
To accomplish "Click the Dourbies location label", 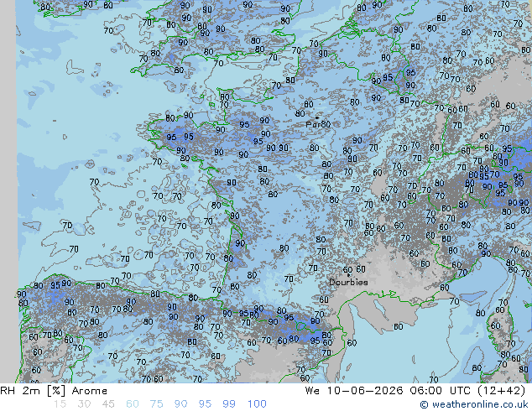I will [x=348, y=282].
